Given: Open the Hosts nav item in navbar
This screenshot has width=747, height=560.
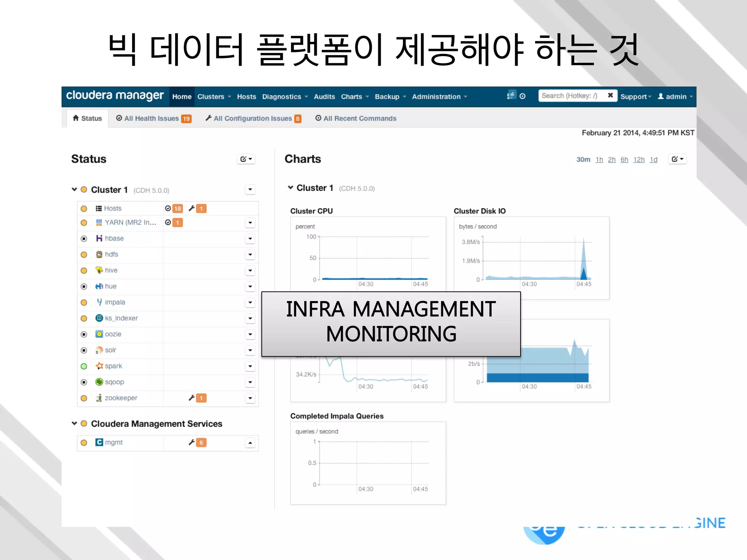Looking at the screenshot, I should click(247, 97).
